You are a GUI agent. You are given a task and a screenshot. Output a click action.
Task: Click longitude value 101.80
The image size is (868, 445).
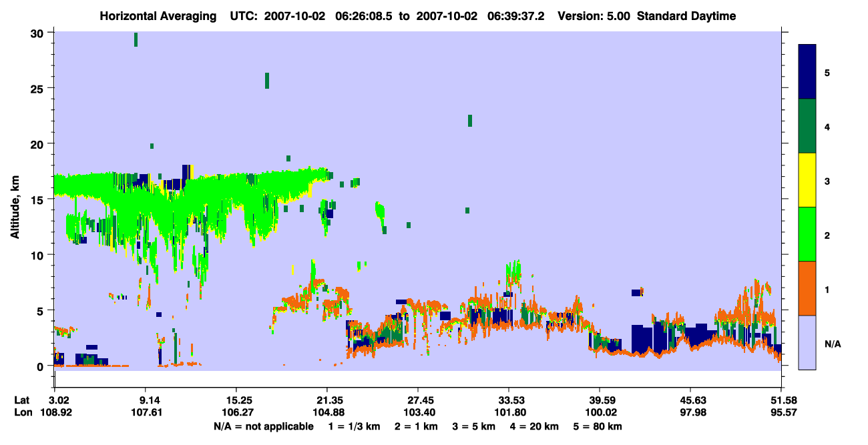[509, 412]
